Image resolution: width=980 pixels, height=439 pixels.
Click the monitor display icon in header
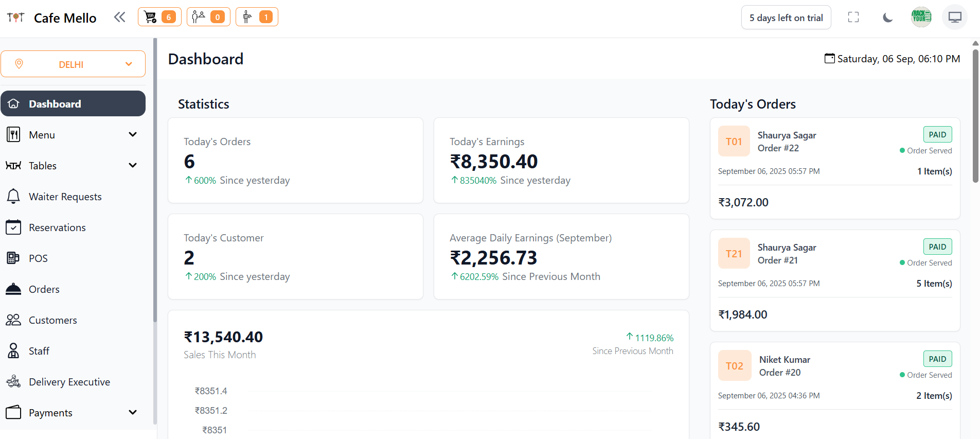954,17
